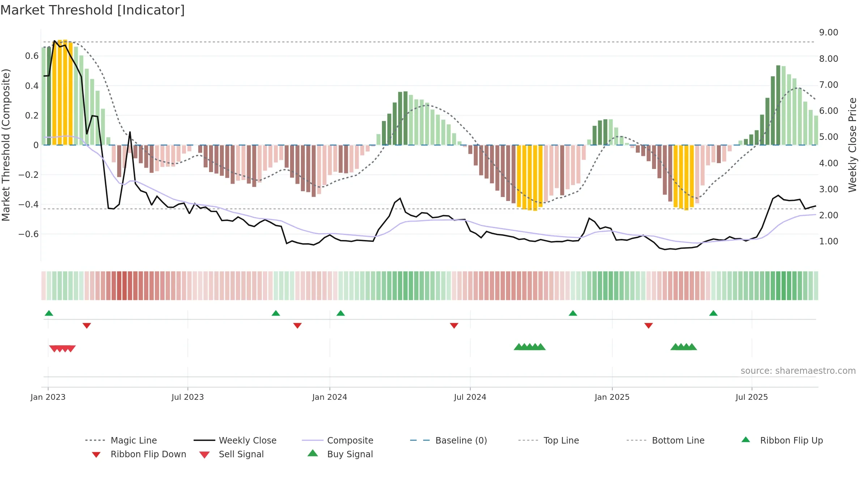Select the ribbon flip up marker before Jan 2025
This screenshot has height=488, width=868.
click(573, 313)
